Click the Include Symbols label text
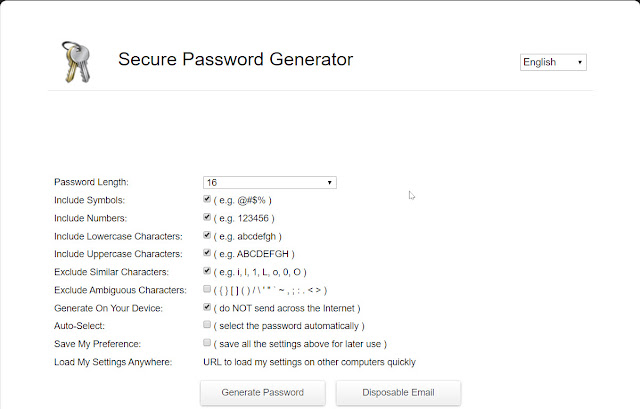 [x=89, y=200]
